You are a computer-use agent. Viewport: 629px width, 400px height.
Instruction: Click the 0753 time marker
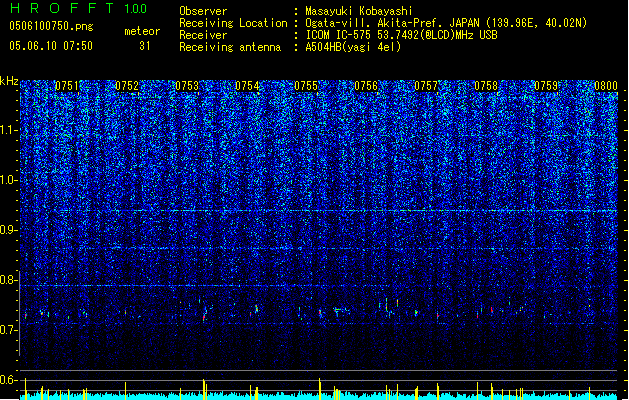[x=187, y=86]
